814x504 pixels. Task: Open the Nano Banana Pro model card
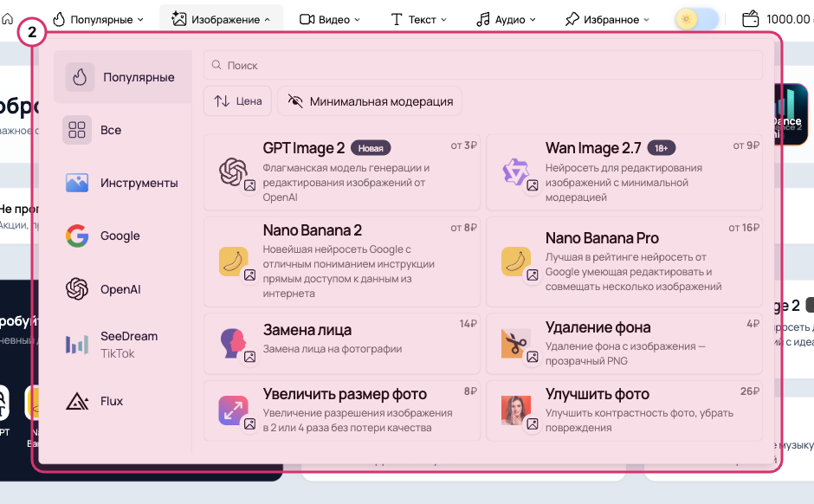[x=624, y=262]
